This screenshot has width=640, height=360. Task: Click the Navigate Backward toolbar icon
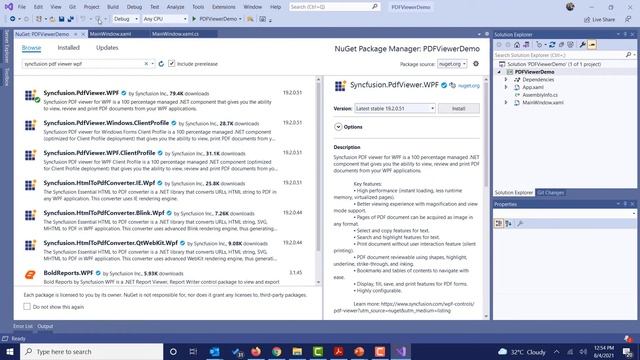pos(13,19)
